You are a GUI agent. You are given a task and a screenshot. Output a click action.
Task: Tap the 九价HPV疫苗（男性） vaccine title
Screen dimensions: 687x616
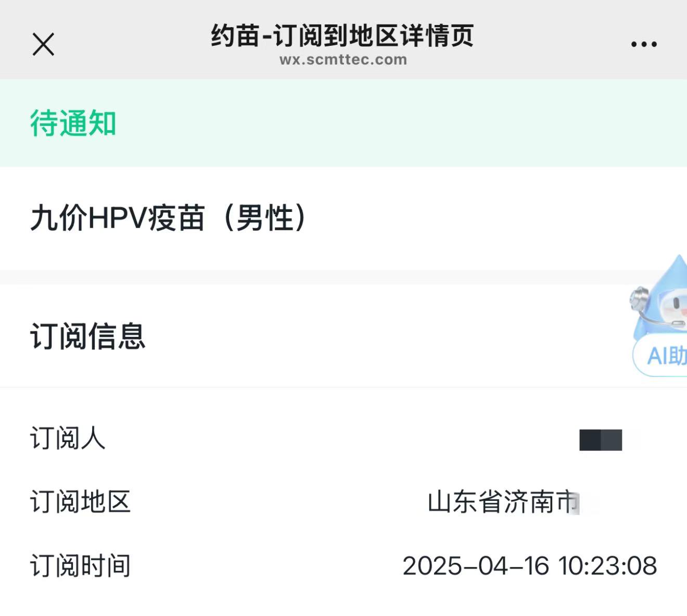(169, 218)
